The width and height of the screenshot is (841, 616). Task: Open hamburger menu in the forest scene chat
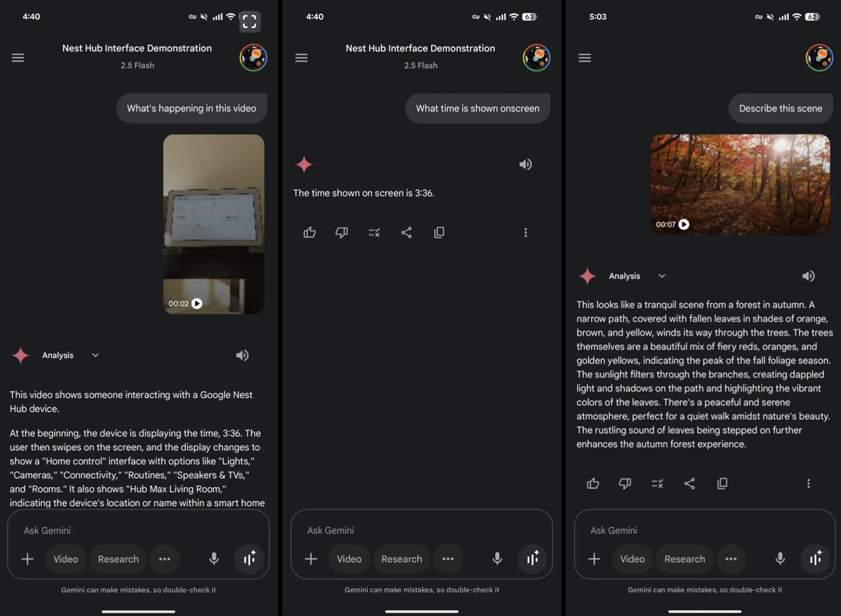[585, 58]
